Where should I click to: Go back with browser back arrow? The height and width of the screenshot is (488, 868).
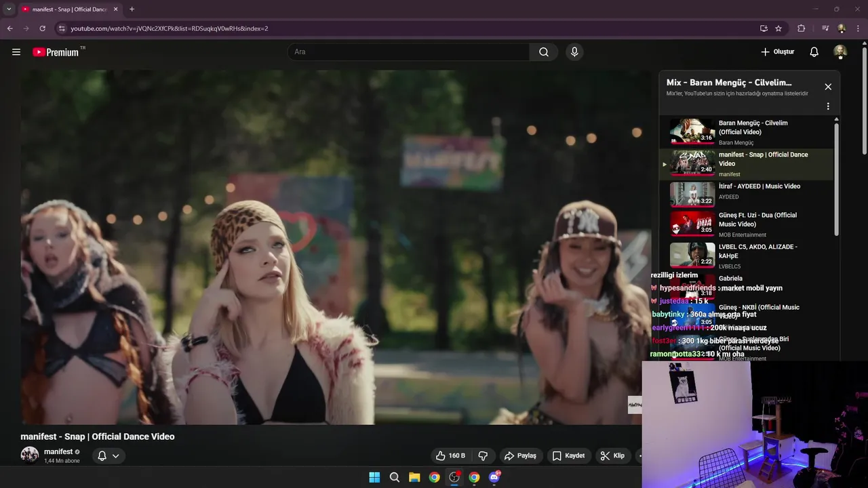coord(9,28)
